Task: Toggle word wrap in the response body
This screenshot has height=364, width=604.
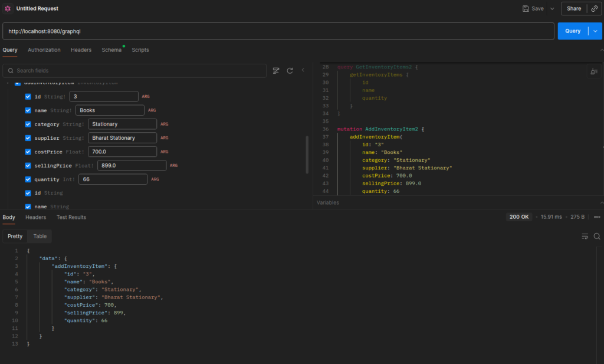Action: tap(584, 236)
